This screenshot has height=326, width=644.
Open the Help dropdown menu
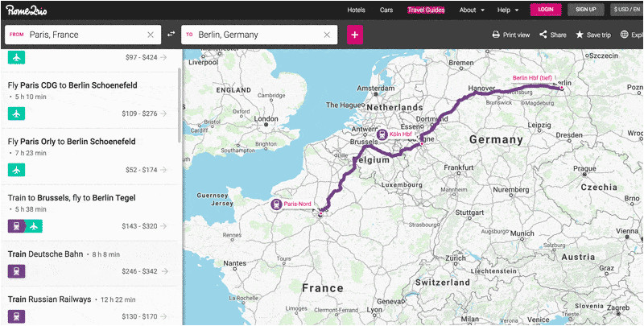click(x=508, y=10)
